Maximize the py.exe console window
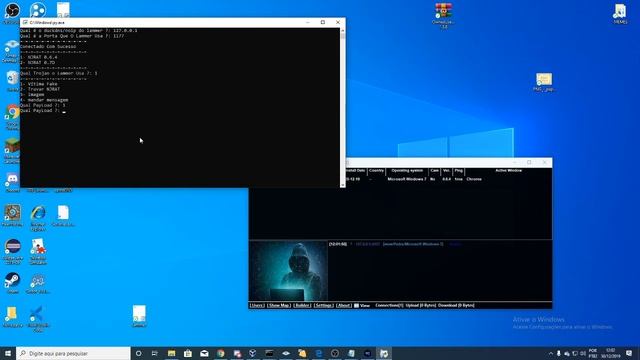The width and height of the screenshot is (640, 360). (322, 22)
